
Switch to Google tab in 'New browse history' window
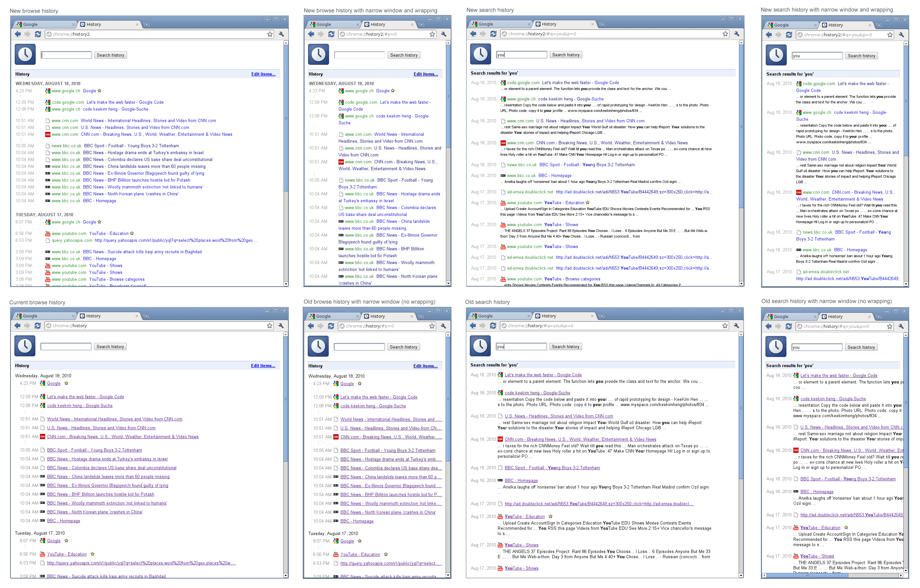(x=45, y=25)
